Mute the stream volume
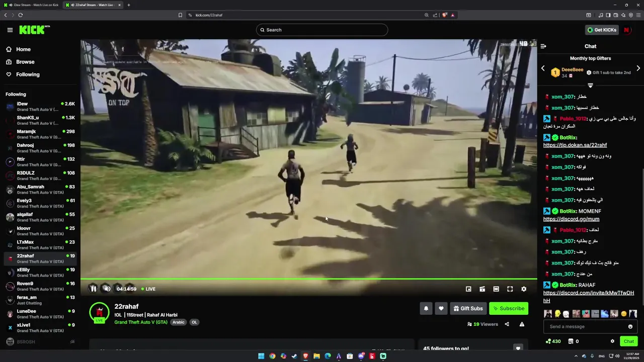The height and width of the screenshot is (362, 644). (107, 289)
